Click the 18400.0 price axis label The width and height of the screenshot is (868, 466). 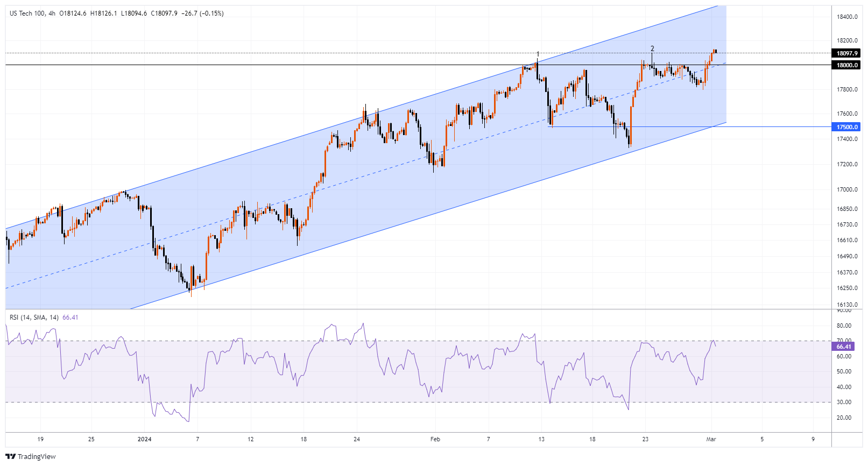click(x=847, y=17)
